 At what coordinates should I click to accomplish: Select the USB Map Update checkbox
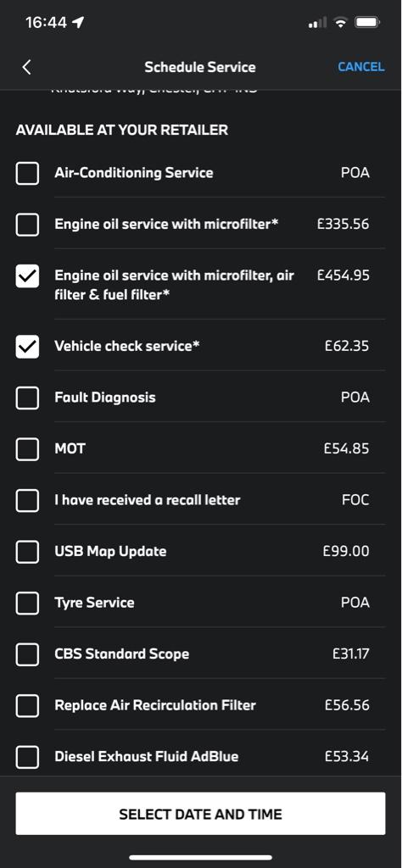tap(27, 552)
